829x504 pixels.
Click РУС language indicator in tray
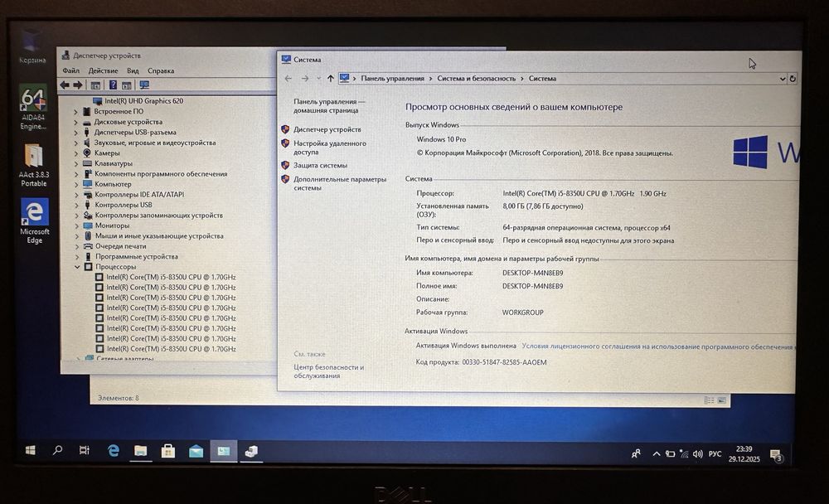tap(715, 453)
